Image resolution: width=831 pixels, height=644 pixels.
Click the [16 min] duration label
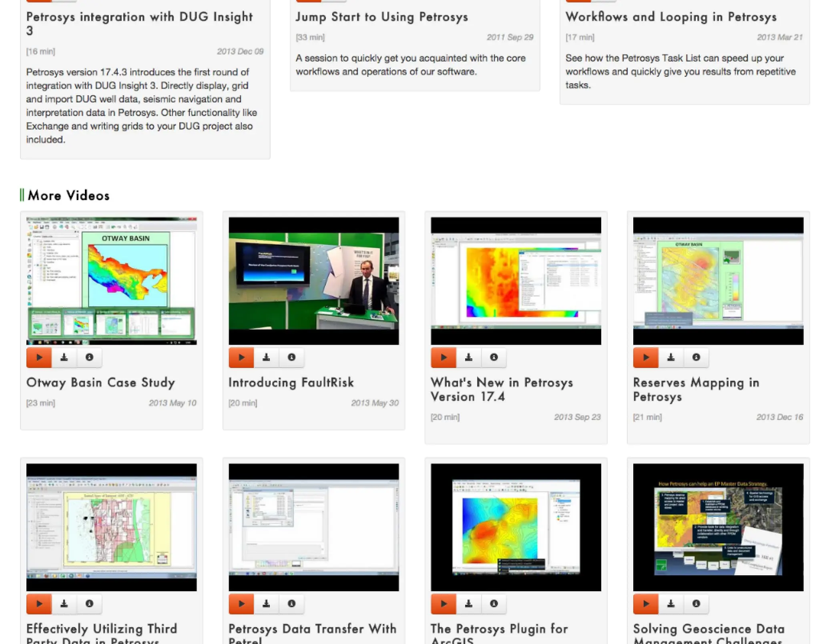40,52
